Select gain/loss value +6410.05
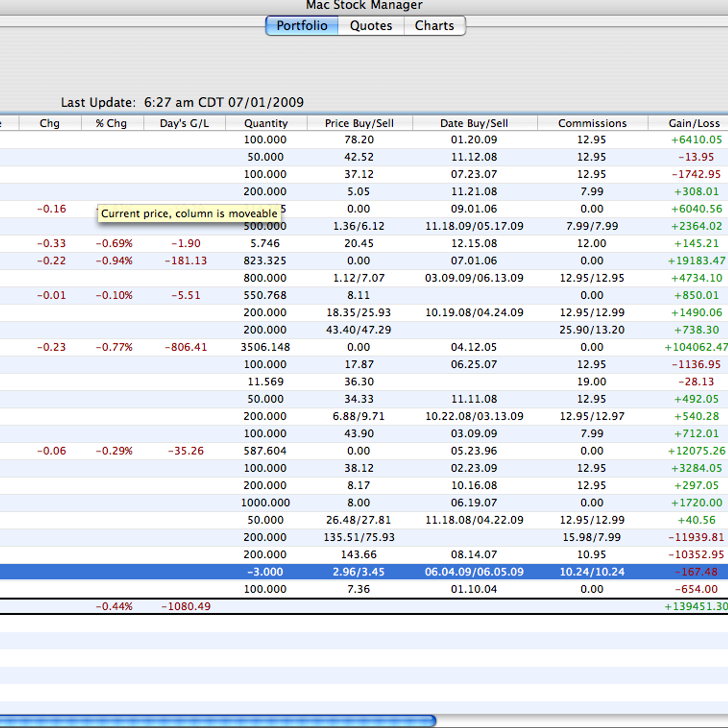 coord(697,140)
